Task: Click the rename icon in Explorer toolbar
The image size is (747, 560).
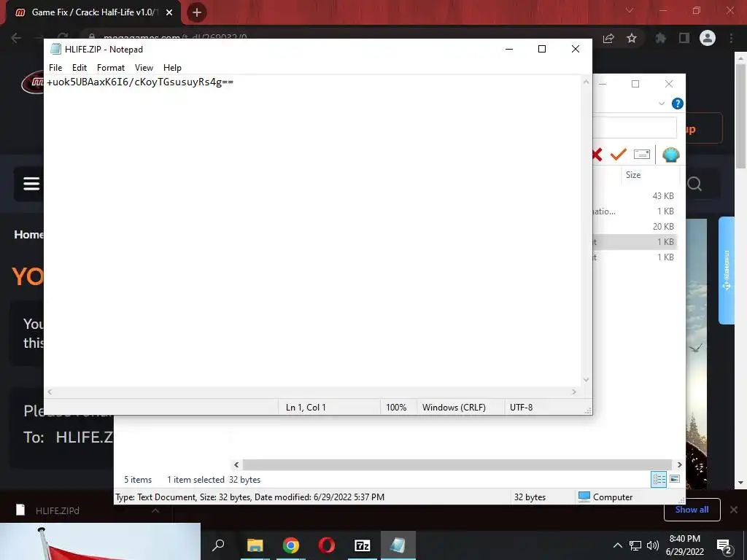Action: (x=642, y=155)
